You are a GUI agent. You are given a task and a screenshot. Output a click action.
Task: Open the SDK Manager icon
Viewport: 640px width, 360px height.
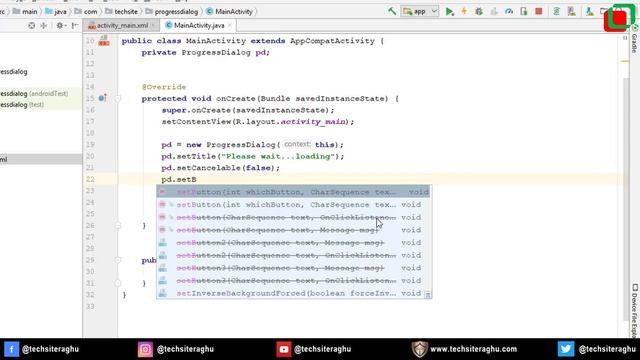click(x=589, y=11)
